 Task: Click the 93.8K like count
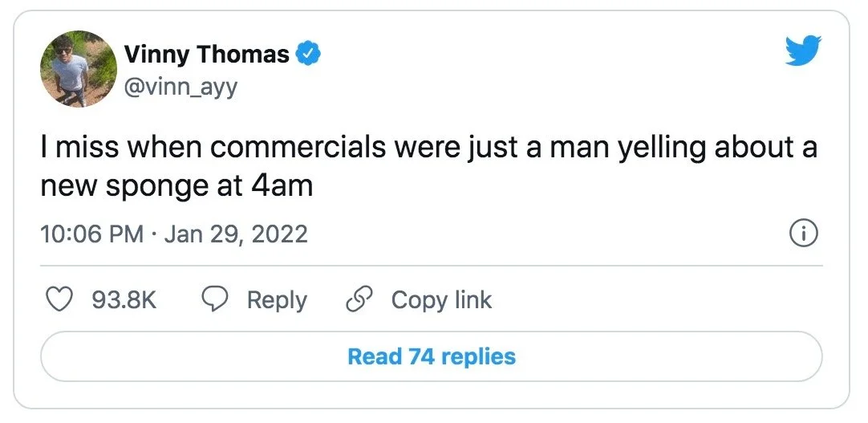point(124,300)
